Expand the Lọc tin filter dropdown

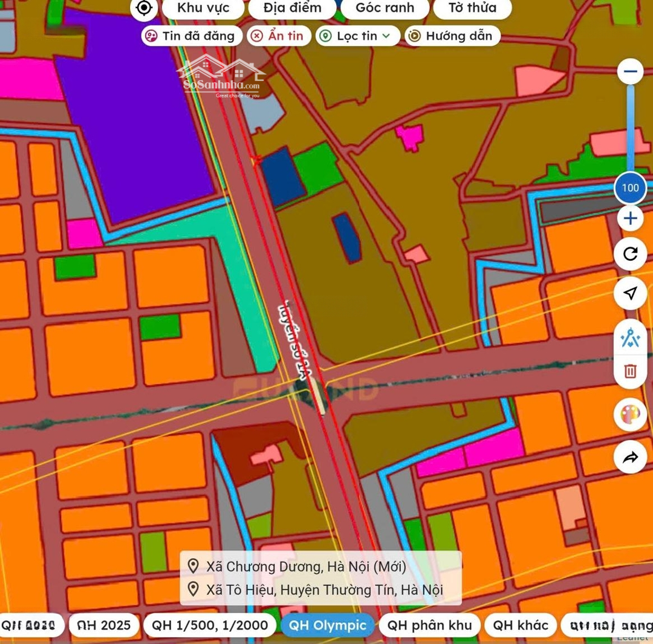[358, 36]
